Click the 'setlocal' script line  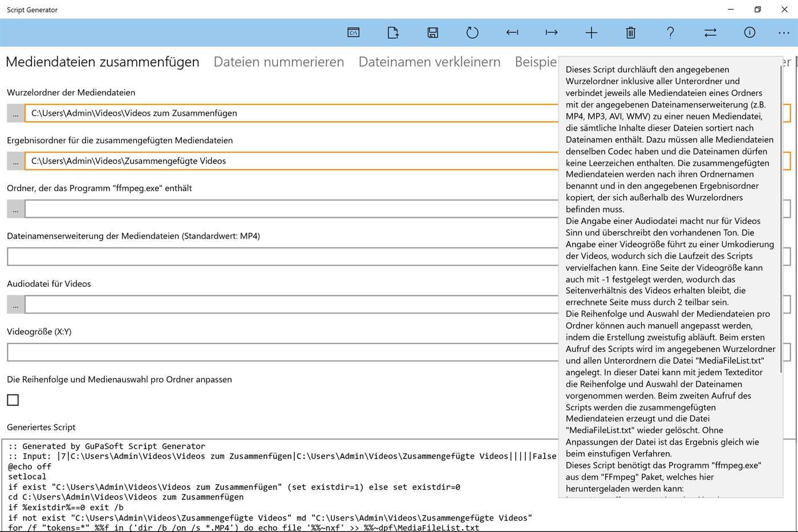[x=27, y=477]
